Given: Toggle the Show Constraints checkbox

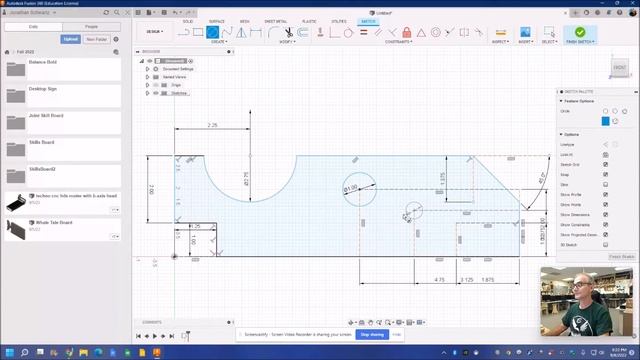Looking at the screenshot, I should pyautogui.click(x=605, y=225).
